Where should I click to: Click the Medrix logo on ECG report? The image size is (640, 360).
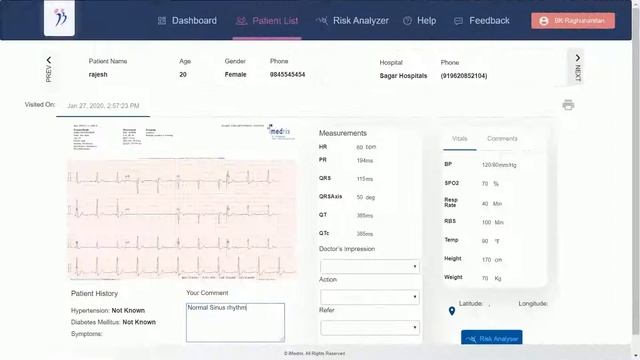pyautogui.click(x=280, y=132)
